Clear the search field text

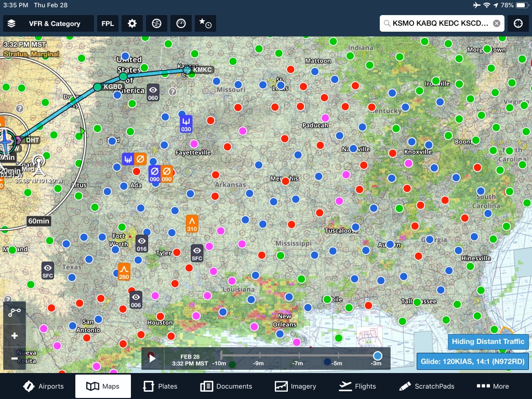[x=497, y=23]
